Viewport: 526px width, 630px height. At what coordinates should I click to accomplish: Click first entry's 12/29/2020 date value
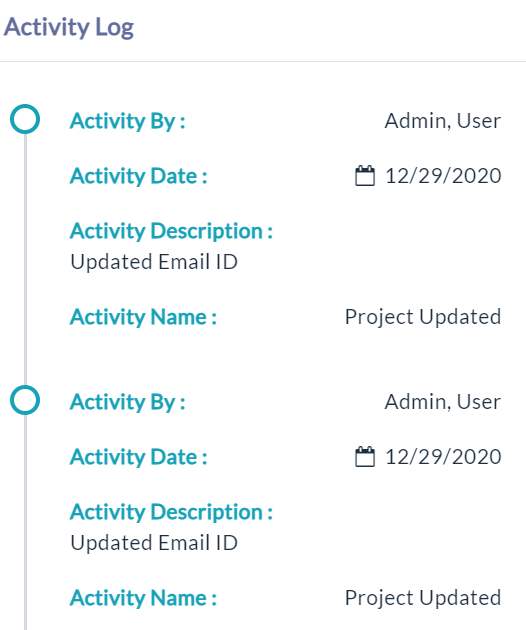coord(443,176)
